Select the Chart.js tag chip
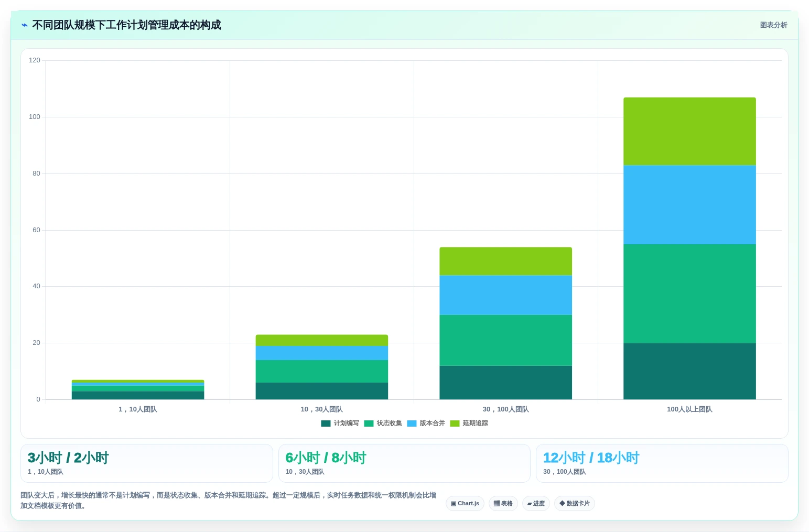The image size is (809, 532). 465,504
